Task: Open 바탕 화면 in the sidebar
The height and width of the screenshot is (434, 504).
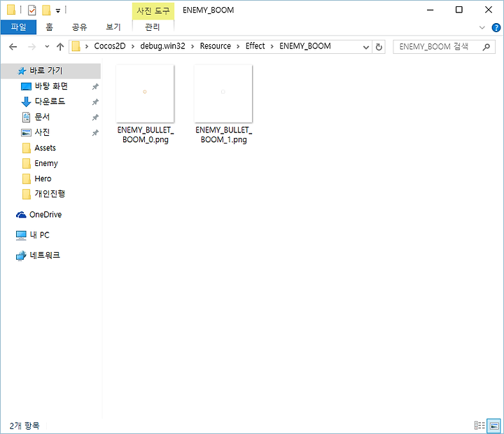Action: 51,86
